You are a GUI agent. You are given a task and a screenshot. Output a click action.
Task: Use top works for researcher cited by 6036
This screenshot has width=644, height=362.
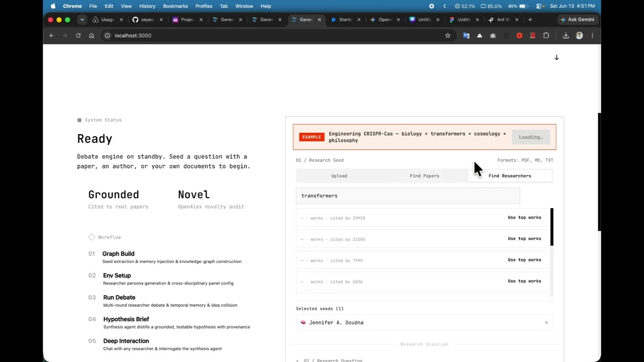pyautogui.click(x=524, y=281)
